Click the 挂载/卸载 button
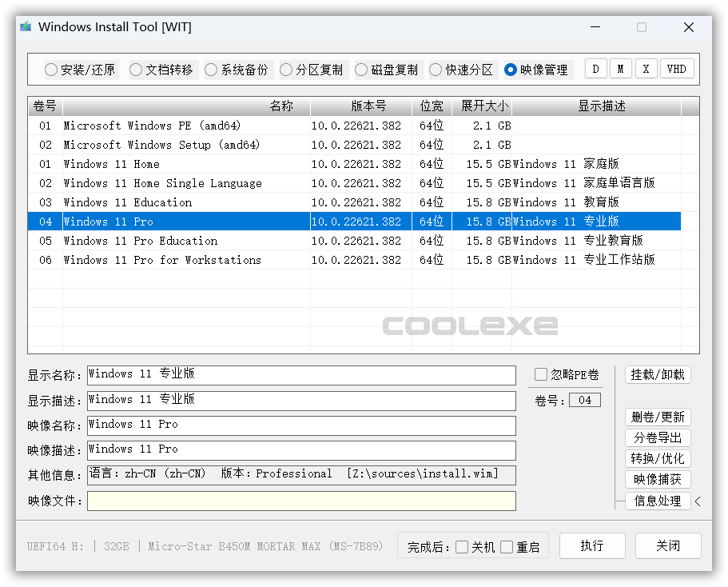The height and width of the screenshot is (587, 728). 658,374
